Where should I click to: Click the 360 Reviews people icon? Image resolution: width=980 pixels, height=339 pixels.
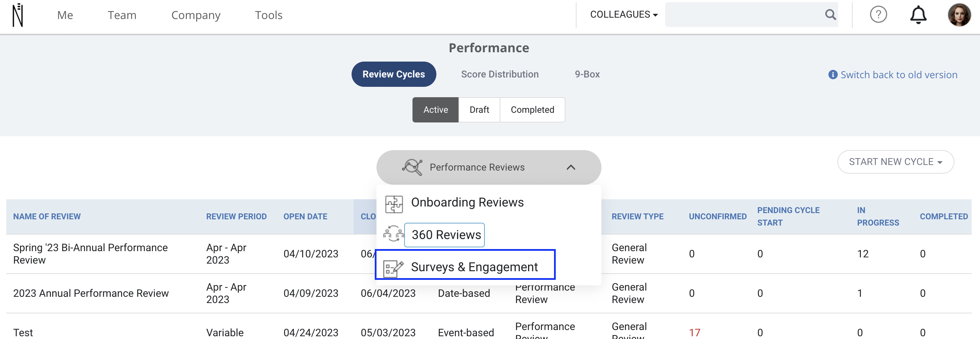(x=393, y=234)
